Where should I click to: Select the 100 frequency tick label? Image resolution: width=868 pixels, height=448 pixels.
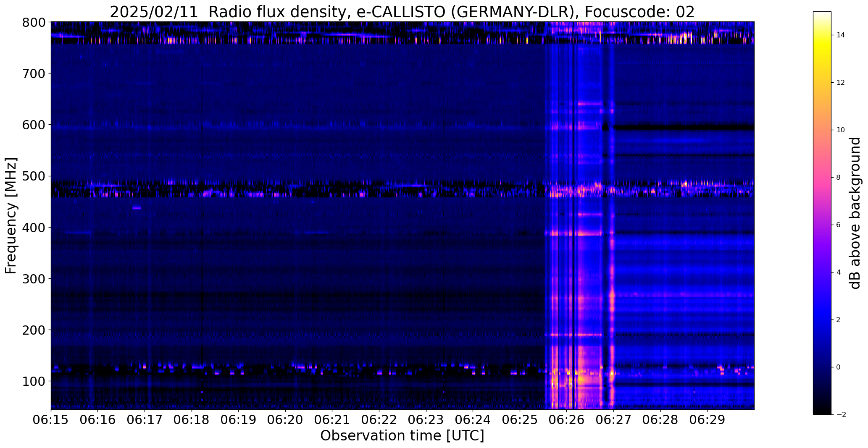click(x=33, y=381)
